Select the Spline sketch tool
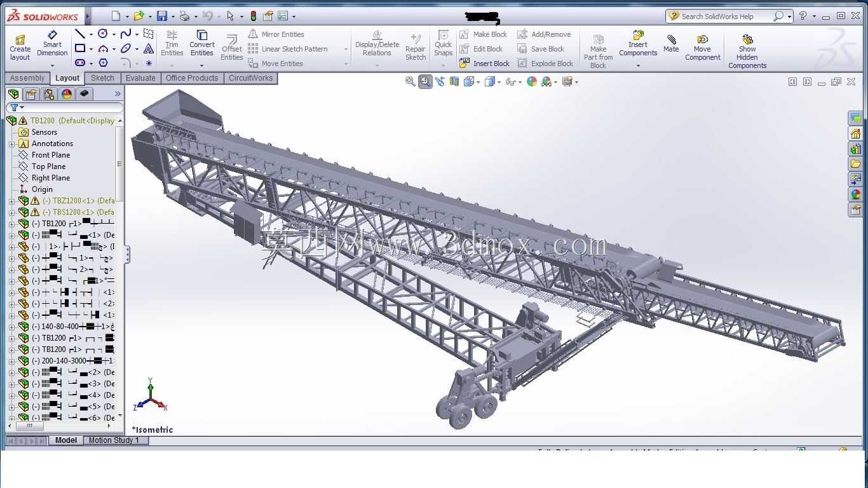The width and height of the screenshot is (868, 488). click(x=126, y=34)
